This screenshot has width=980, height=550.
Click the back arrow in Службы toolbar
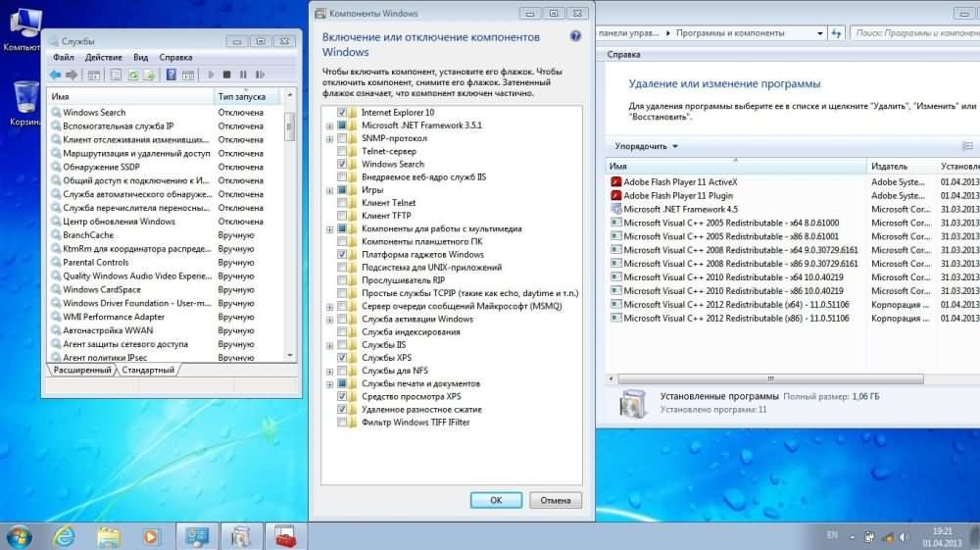[x=56, y=75]
